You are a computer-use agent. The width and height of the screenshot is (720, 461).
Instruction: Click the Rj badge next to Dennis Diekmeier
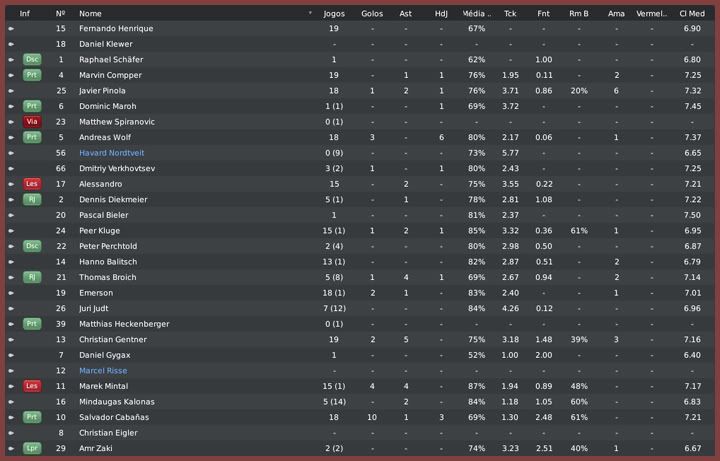pyautogui.click(x=32, y=200)
